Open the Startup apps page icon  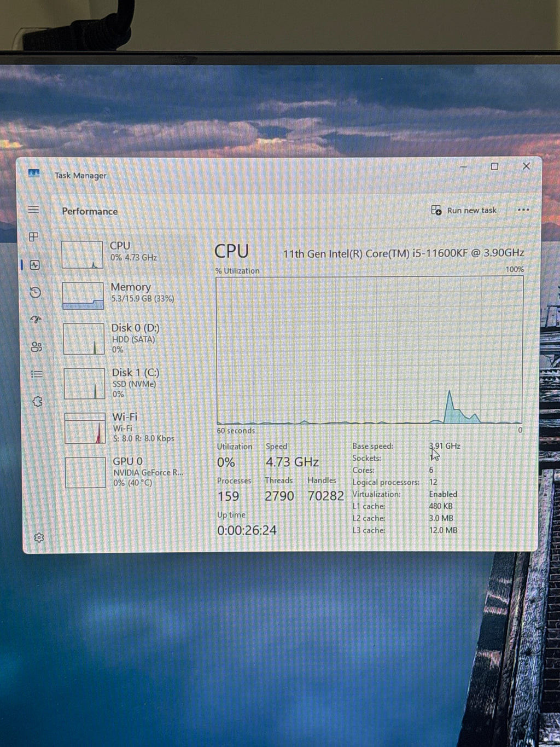tap(36, 319)
